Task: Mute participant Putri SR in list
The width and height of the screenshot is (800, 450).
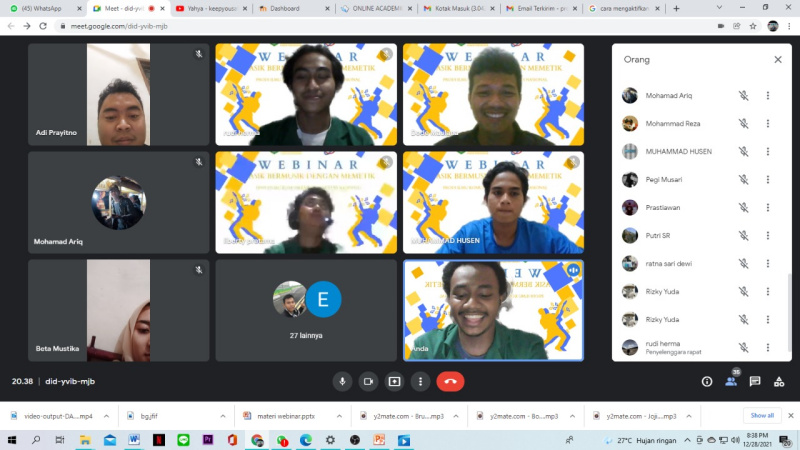Action: tap(743, 236)
